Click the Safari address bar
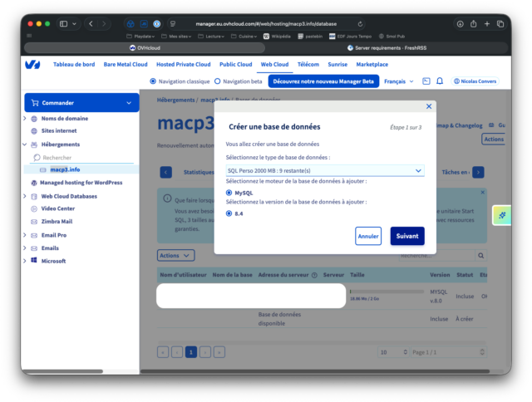 point(266,24)
